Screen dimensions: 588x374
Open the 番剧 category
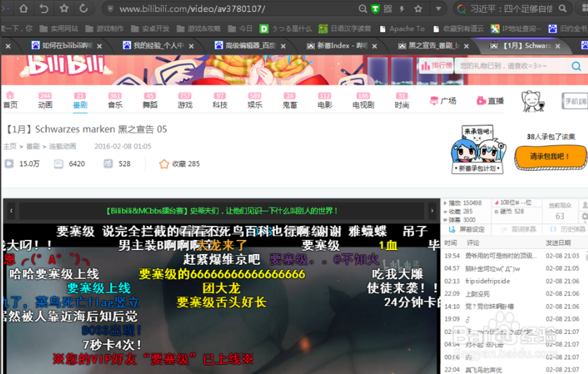(x=80, y=101)
